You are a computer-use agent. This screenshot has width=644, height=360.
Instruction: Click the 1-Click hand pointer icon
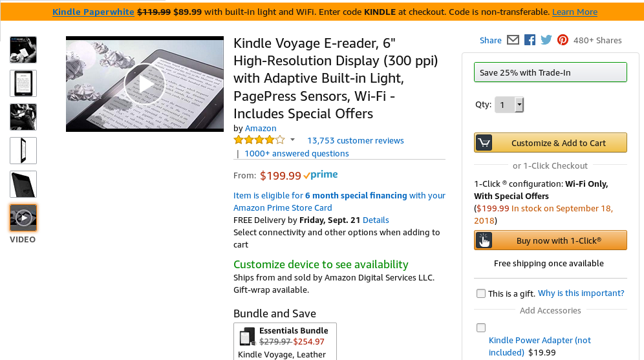click(484, 240)
